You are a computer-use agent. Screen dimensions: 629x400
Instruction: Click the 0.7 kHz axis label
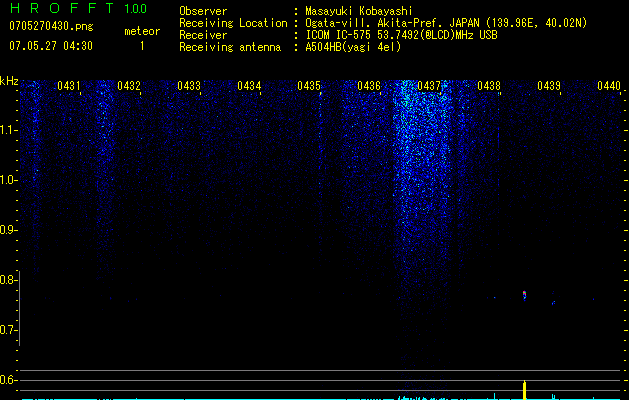point(9,330)
